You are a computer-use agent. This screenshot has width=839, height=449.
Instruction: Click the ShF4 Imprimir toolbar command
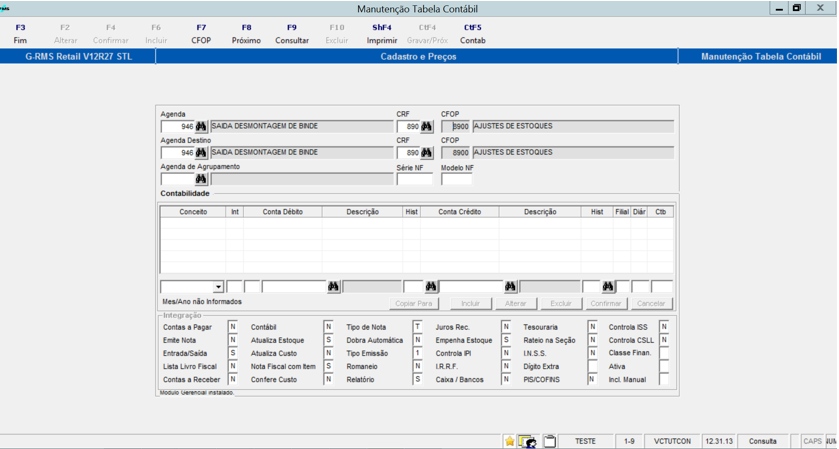click(x=382, y=34)
